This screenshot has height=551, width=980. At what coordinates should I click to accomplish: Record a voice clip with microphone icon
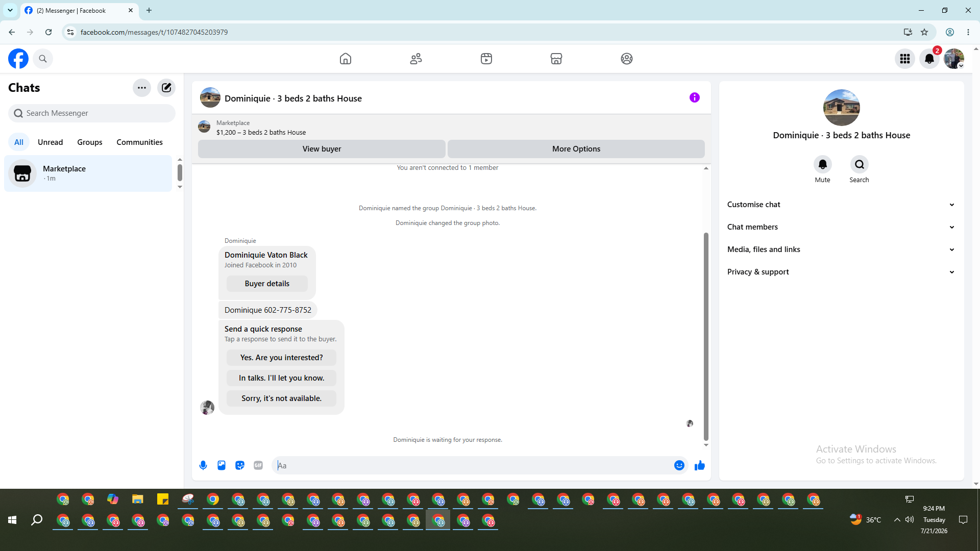(203, 465)
